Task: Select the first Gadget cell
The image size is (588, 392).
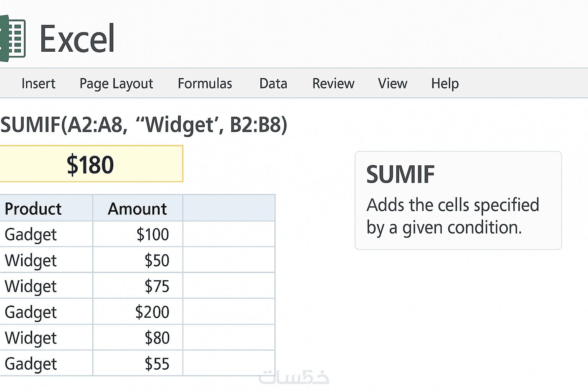Action: click(31, 234)
